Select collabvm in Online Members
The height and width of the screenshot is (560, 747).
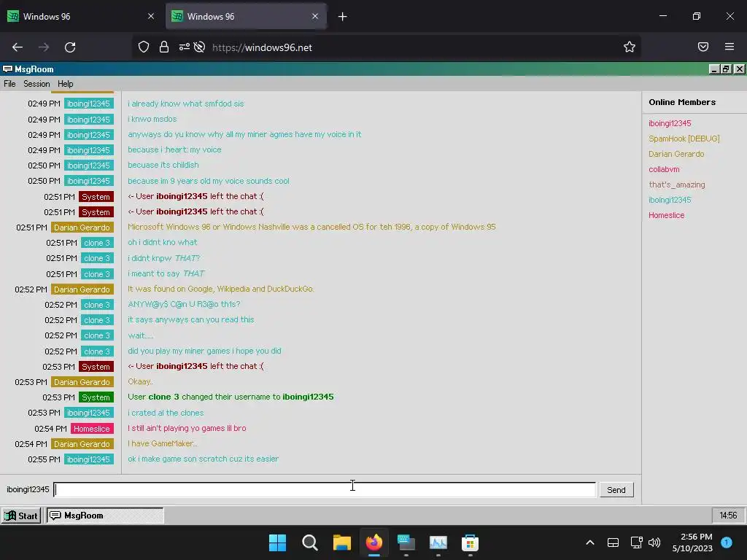pyautogui.click(x=664, y=169)
